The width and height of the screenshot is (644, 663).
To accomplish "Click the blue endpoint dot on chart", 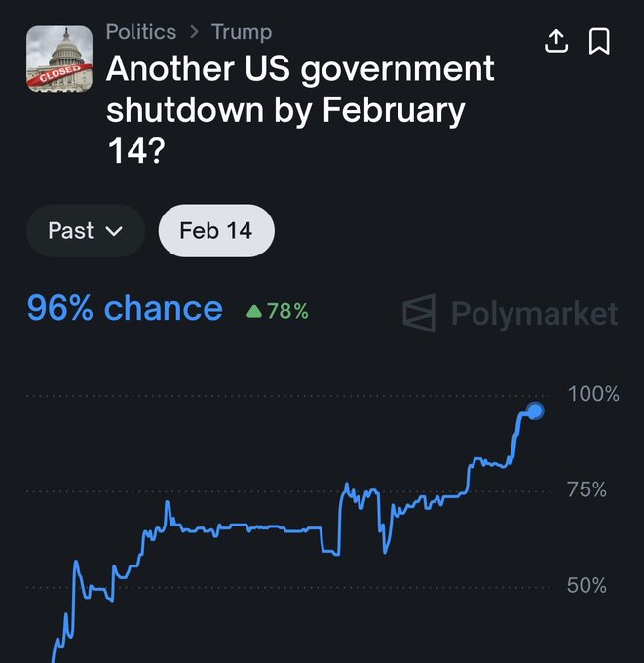I will [534, 410].
